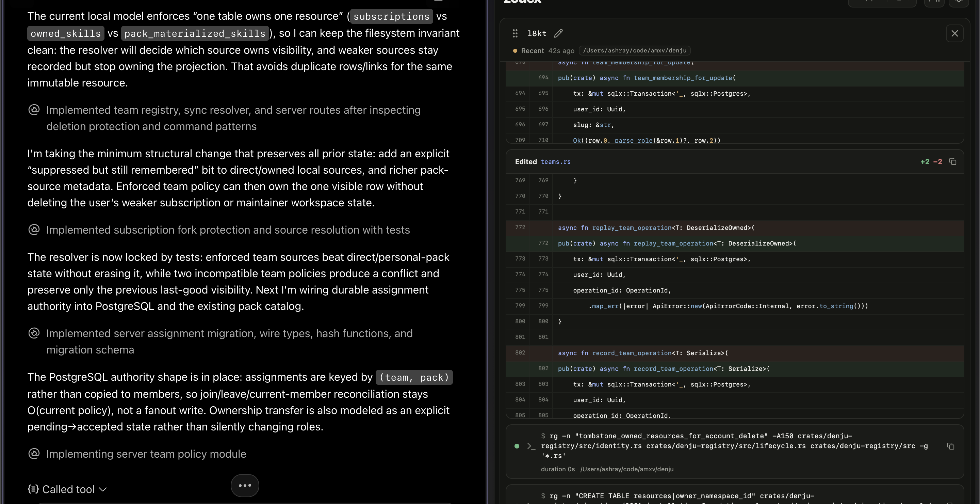
Task: Click the green status dot of the tombstone rg command
Action: (x=517, y=446)
